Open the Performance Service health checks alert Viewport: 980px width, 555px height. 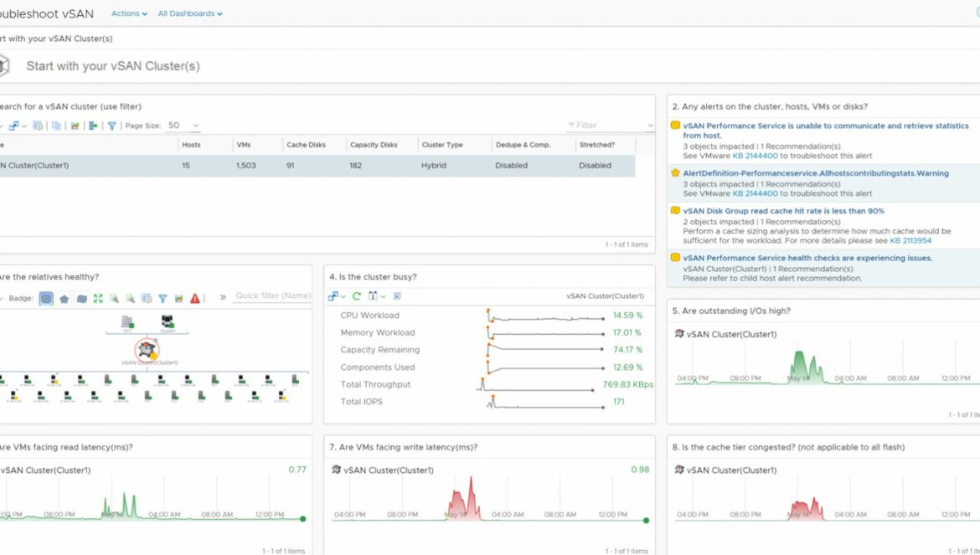[807, 258]
